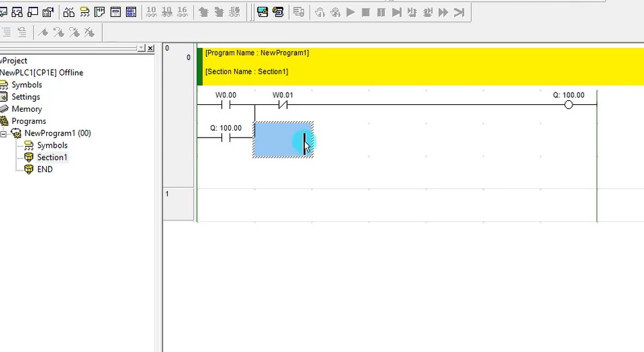Click the Step In icon
Viewport: 644px width, 352px height.
pyautogui.click(x=412, y=12)
